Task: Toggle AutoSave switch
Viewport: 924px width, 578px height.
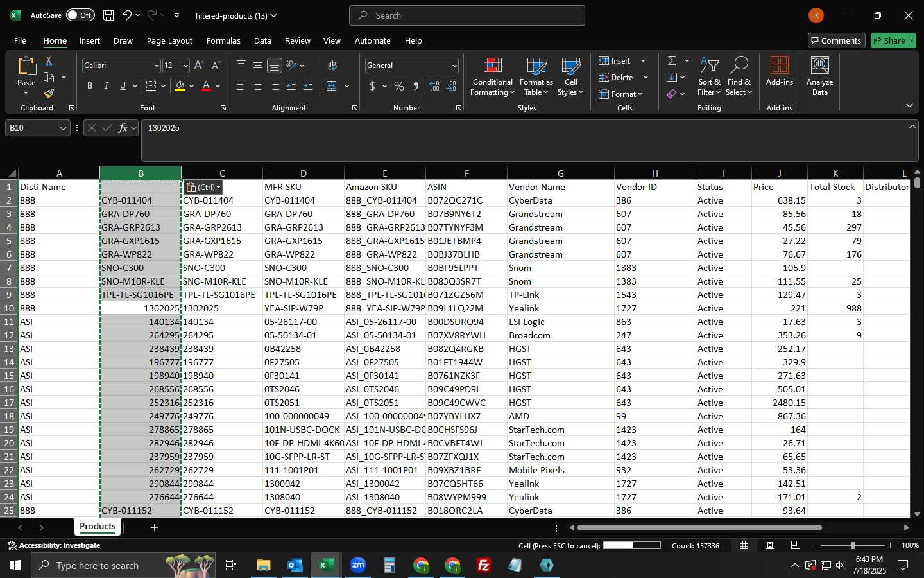Action: click(x=80, y=15)
